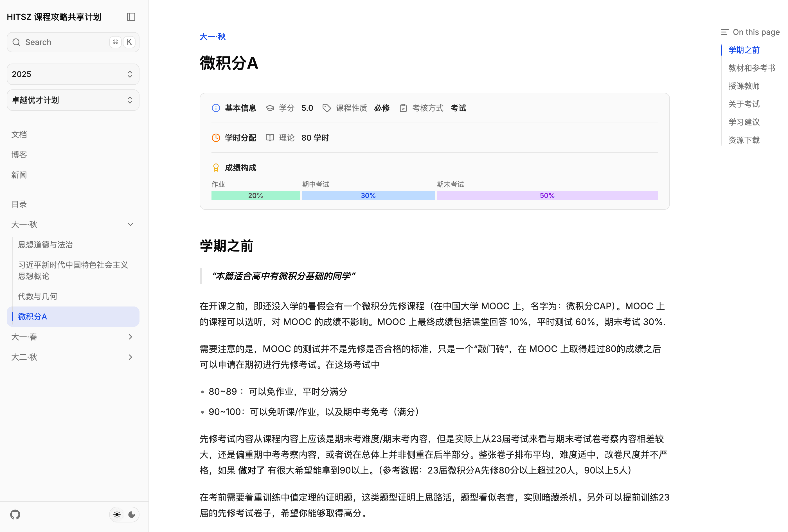The width and height of the screenshot is (788, 532).
Task: Expand the 大一·春 section
Action: [x=73, y=337]
